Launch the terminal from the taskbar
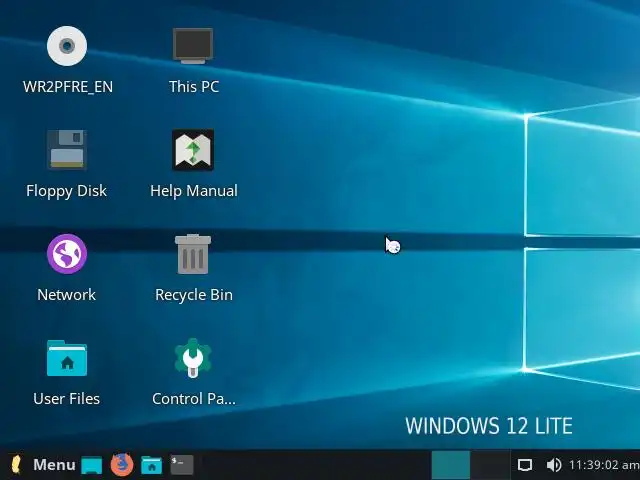Screen dimensions: 640x480 tap(182, 465)
